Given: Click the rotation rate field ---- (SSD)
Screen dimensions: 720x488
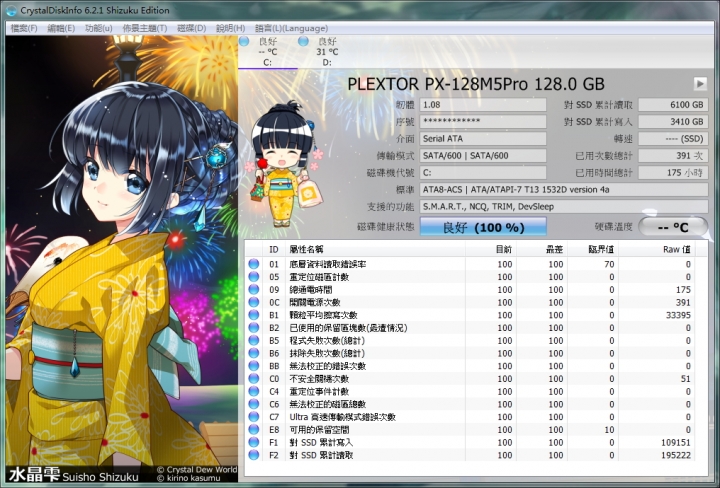Looking at the screenshot, I should click(x=673, y=139).
